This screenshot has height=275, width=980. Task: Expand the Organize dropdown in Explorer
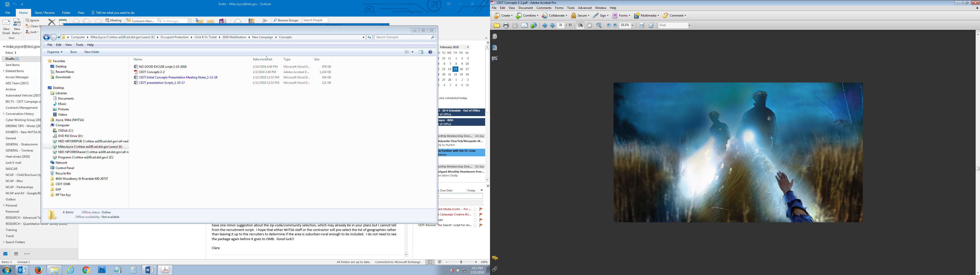point(55,52)
